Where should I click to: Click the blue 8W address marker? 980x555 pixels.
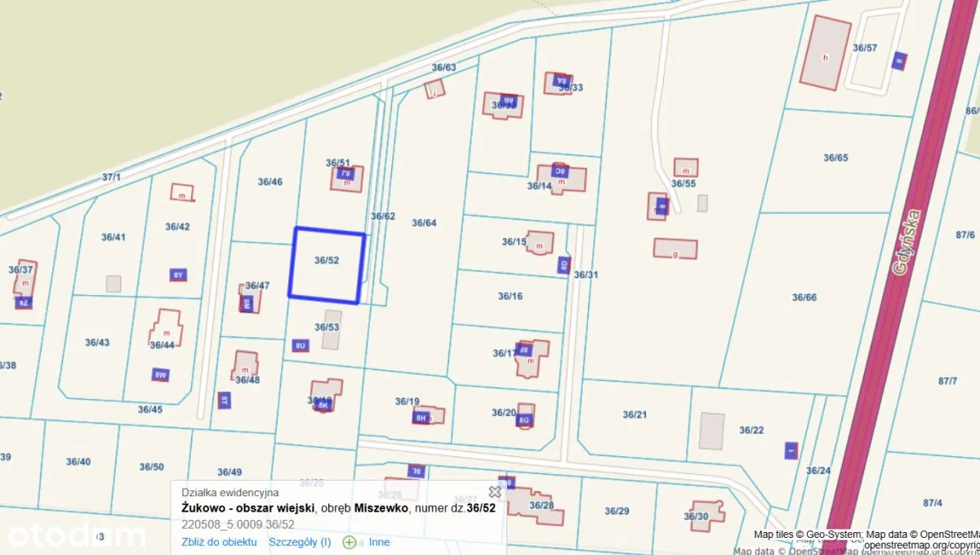click(x=160, y=375)
